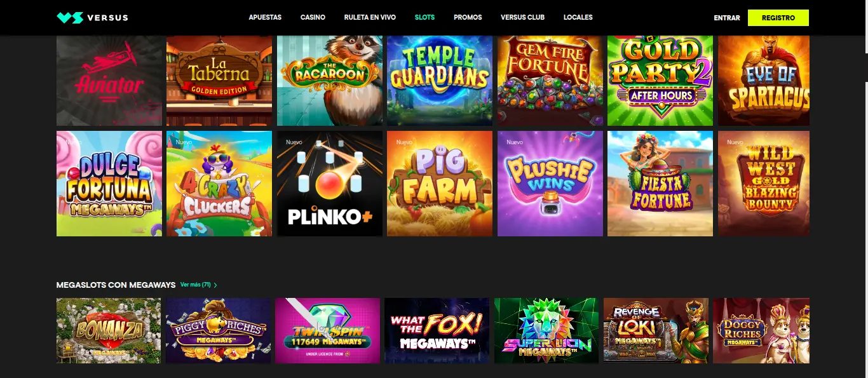868x378 pixels.
Task: Visit the Versus Club link
Action: coord(522,17)
